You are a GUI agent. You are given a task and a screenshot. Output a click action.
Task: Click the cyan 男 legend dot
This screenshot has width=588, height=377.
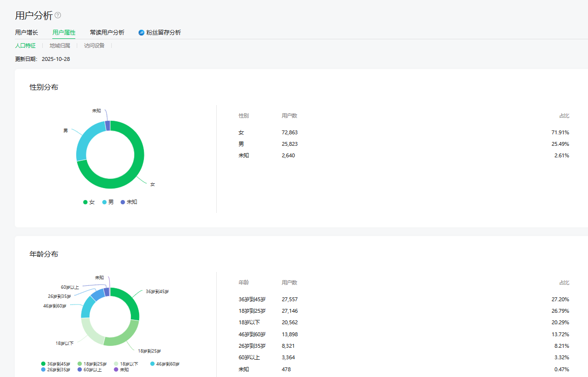(x=104, y=202)
